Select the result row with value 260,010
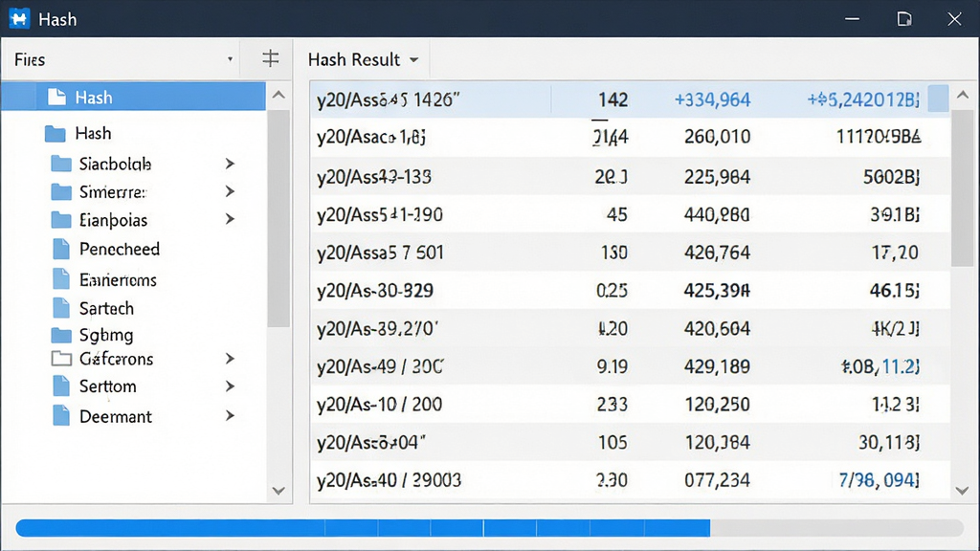This screenshot has height=551, width=980. 630,137
